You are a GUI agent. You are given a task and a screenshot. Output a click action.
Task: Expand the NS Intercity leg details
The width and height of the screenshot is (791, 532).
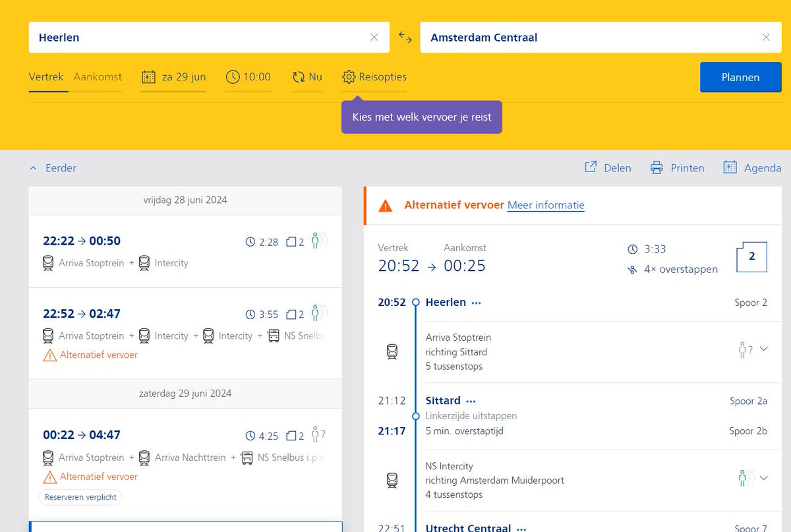click(764, 478)
